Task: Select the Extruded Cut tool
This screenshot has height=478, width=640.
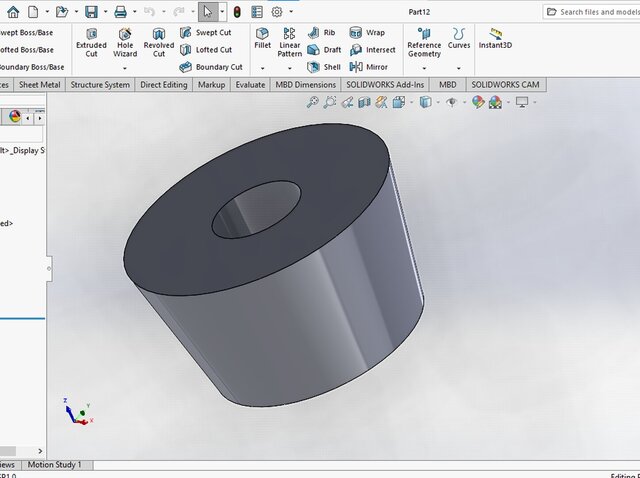Action: (91, 42)
